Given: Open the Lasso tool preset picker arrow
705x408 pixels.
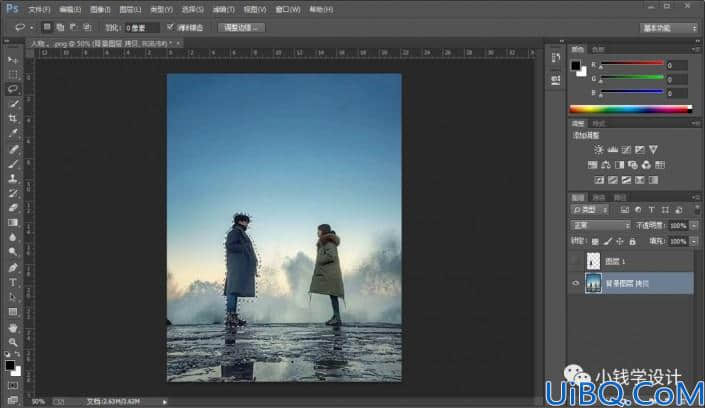Looking at the screenshot, I should (x=31, y=27).
